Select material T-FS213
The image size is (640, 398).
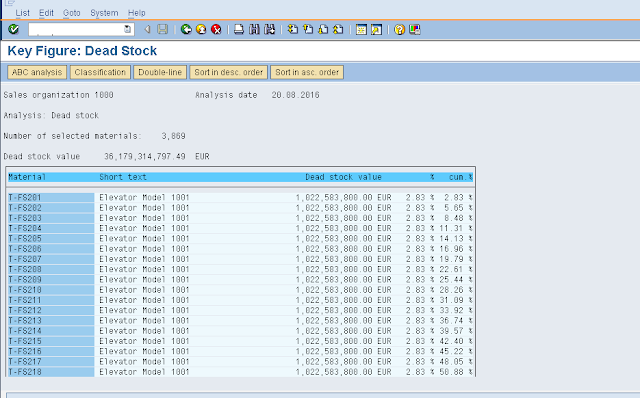pyautogui.click(x=51, y=321)
